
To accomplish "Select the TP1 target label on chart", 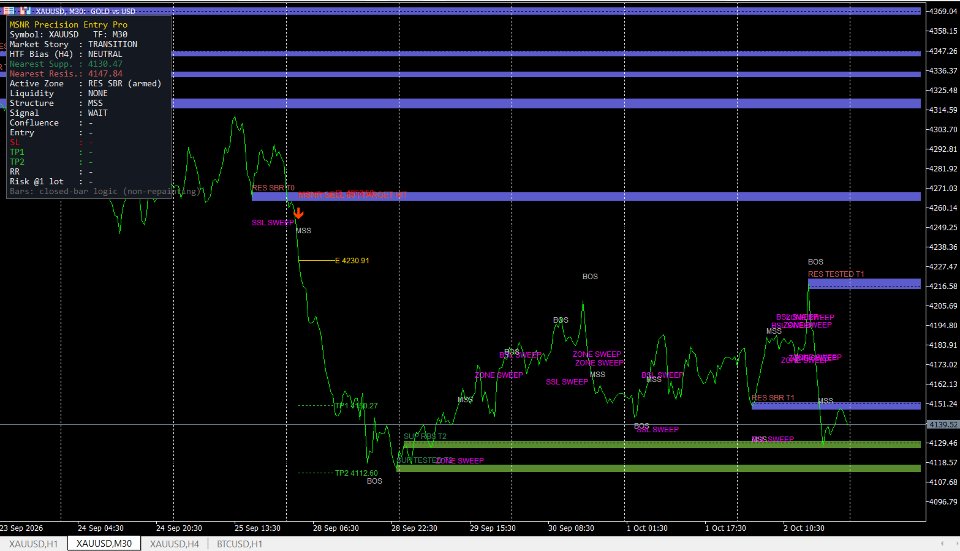I will click(x=356, y=405).
